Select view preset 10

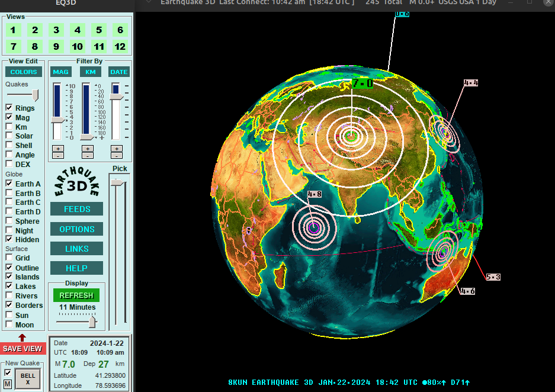click(78, 46)
